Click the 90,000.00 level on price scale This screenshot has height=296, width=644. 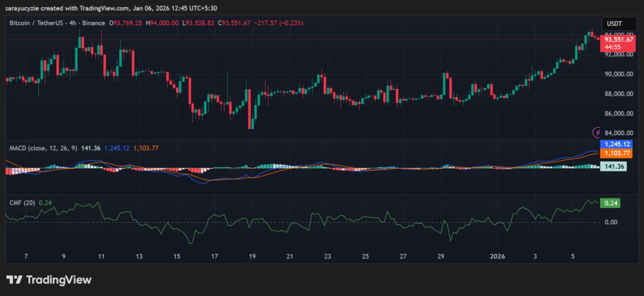tap(617, 74)
